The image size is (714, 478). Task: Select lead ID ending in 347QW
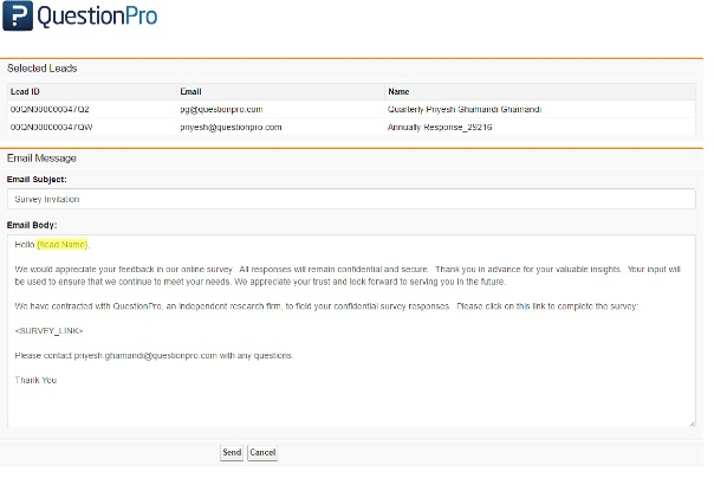[x=51, y=127]
